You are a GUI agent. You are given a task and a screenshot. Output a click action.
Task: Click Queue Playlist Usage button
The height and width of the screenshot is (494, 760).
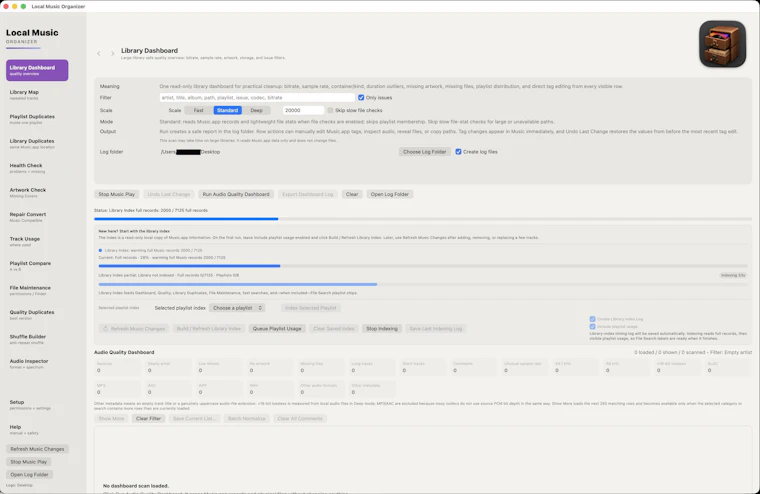[277, 329]
